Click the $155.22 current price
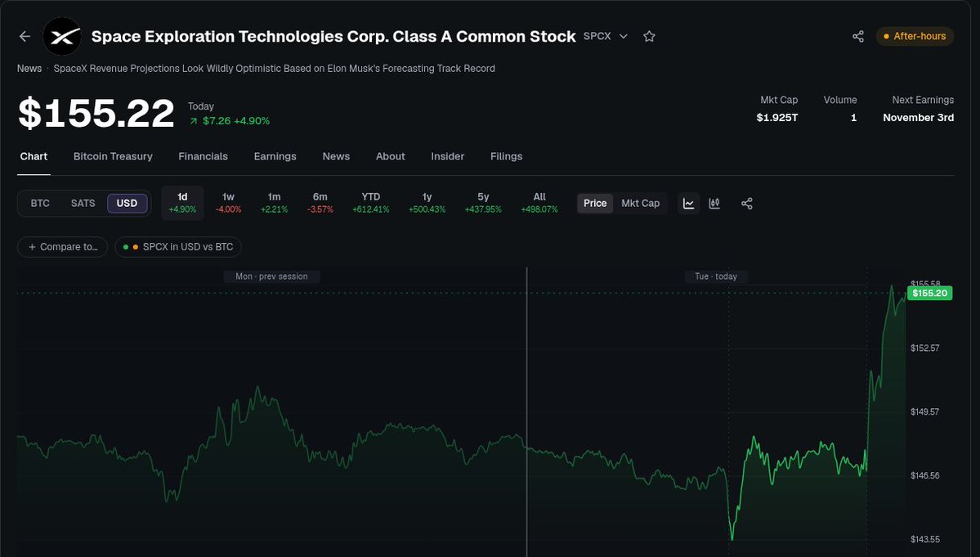Screen dimensions: 980x557 click(96, 113)
